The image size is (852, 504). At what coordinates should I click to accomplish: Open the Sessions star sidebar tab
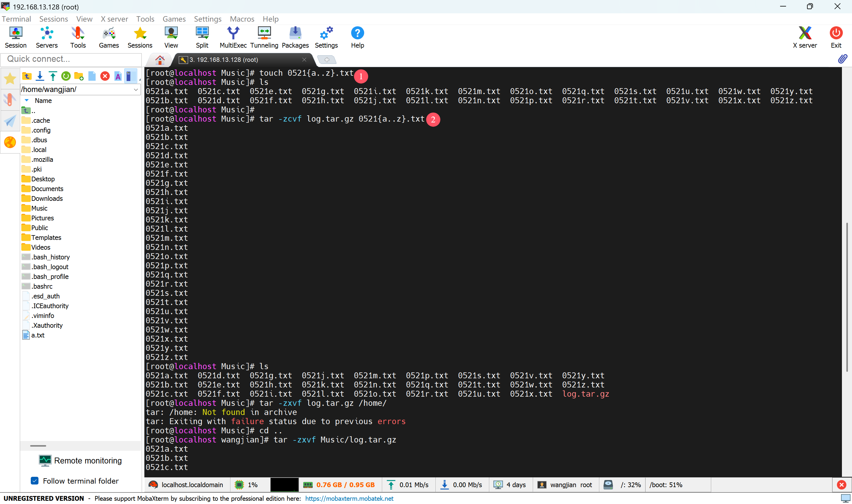[x=10, y=78]
